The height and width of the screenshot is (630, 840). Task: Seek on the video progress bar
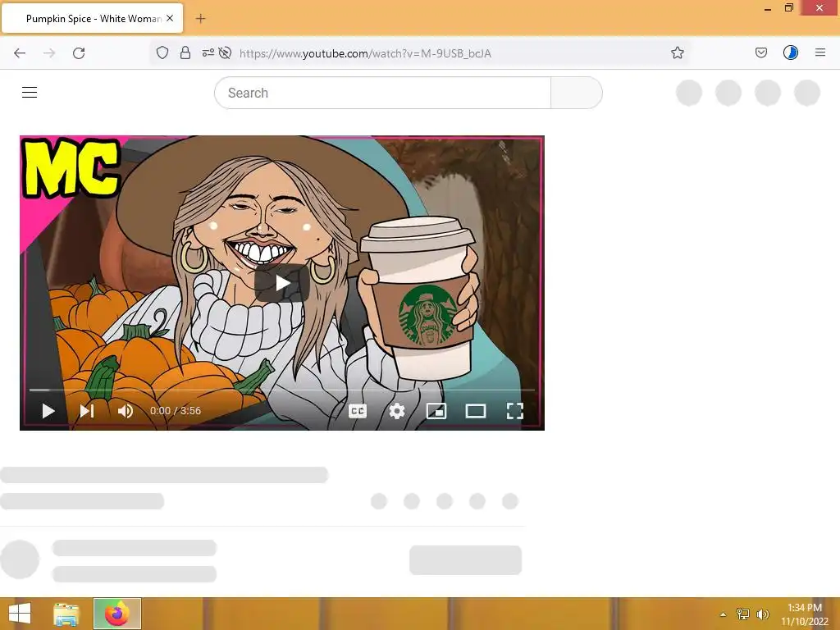[x=282, y=390]
